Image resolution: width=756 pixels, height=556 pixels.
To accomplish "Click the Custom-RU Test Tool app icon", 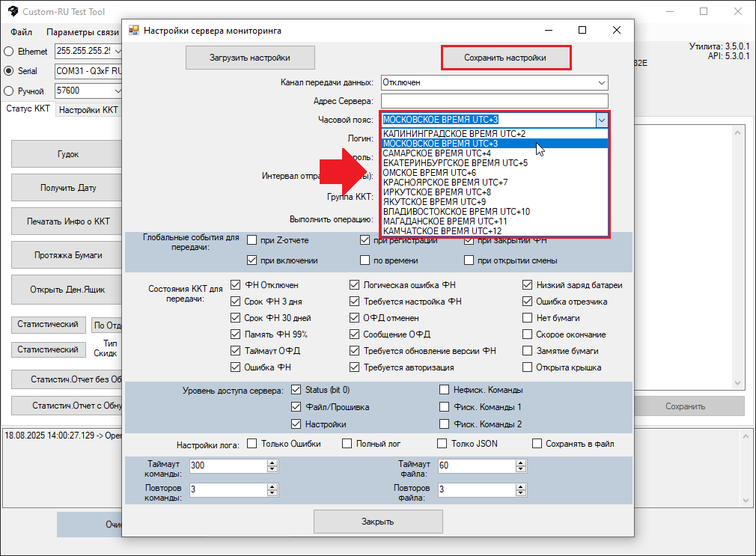I will point(12,11).
